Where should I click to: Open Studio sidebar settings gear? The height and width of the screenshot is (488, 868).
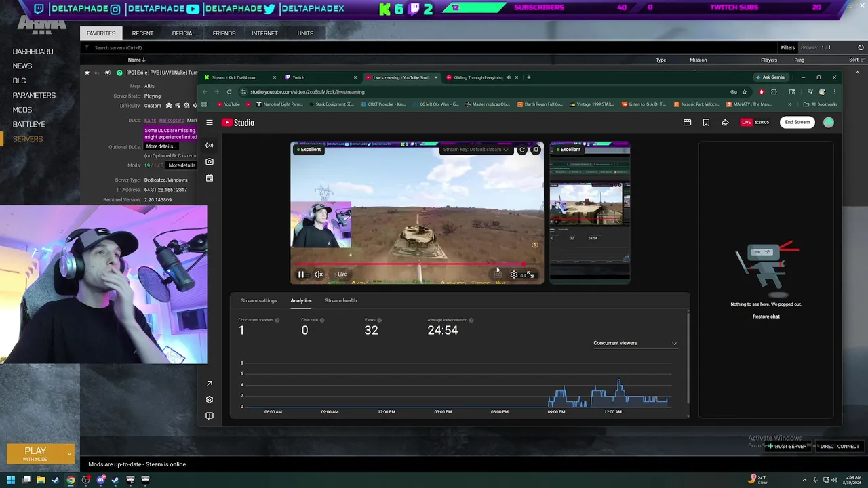210,400
